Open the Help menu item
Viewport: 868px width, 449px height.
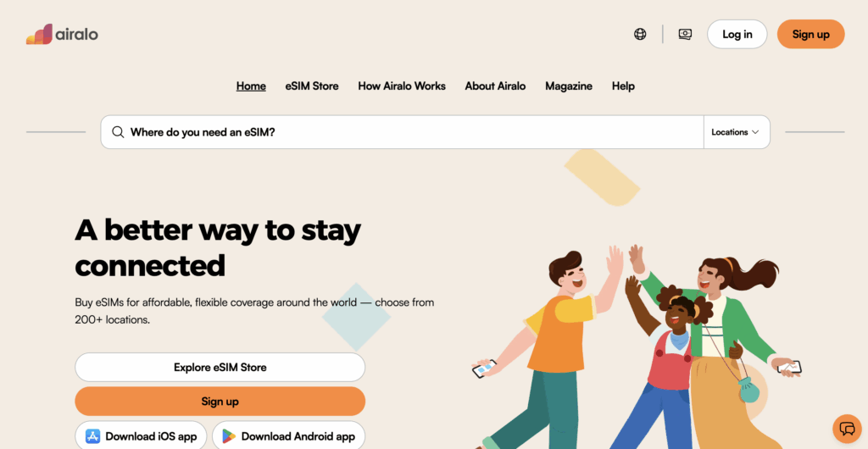pos(623,86)
